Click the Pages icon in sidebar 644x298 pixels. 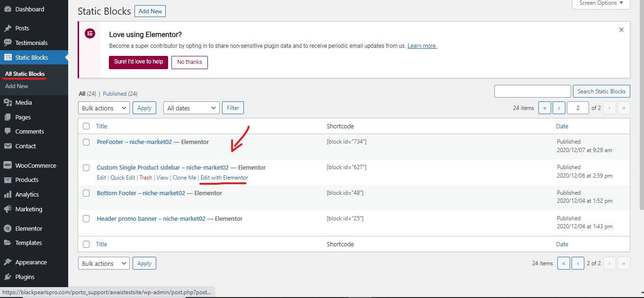8,117
